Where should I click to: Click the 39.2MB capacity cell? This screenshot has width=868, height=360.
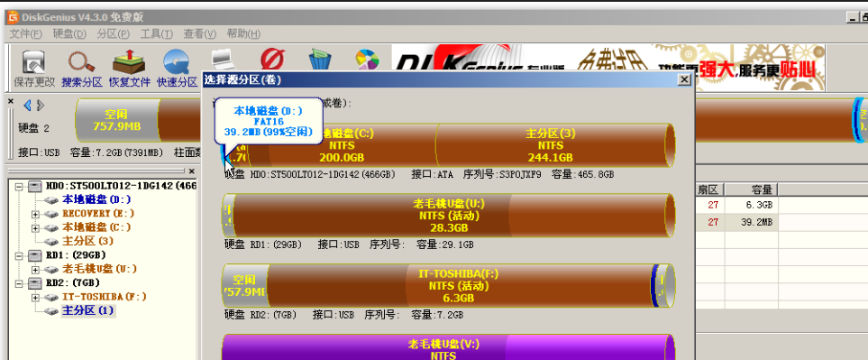pyautogui.click(x=751, y=222)
